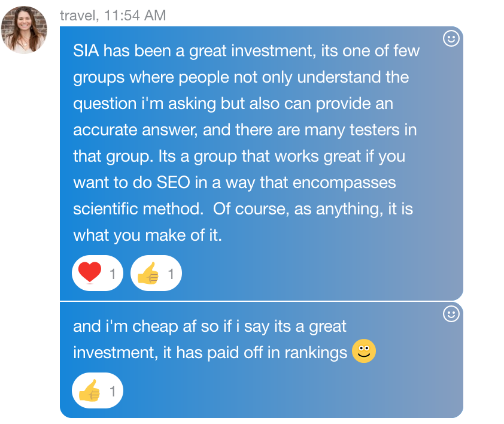This screenshot has width=504, height=424.
Task: Click the thumbs-up emoji under the rankings message
Action: pyautogui.click(x=89, y=392)
